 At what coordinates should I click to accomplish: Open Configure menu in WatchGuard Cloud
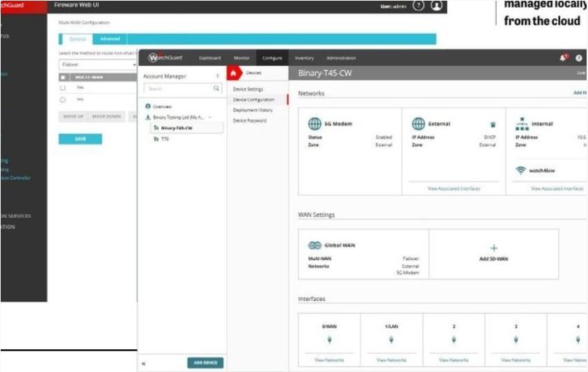tap(273, 58)
